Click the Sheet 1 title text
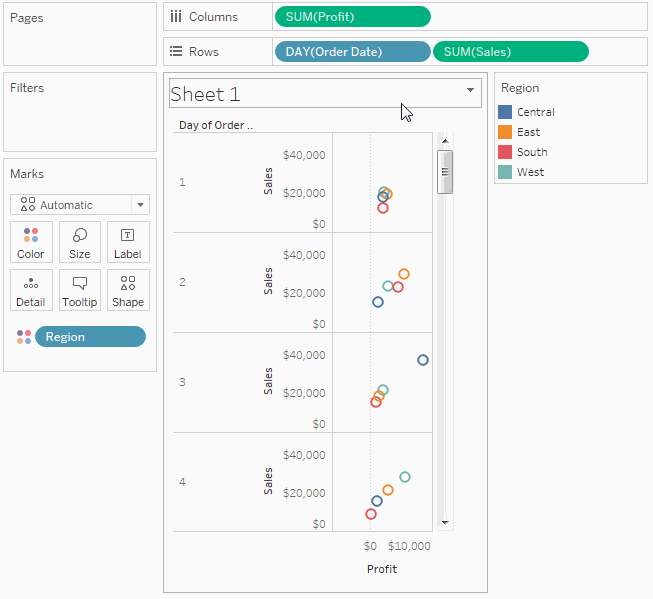The image size is (653, 599). click(205, 94)
